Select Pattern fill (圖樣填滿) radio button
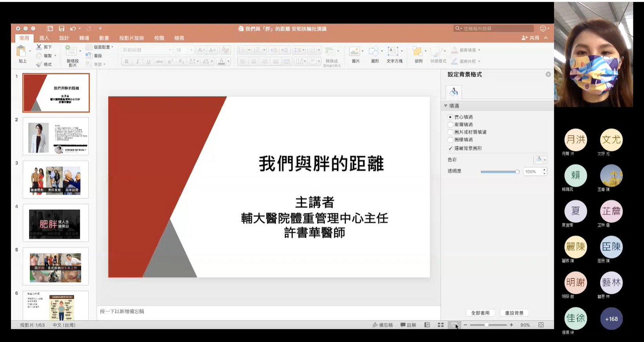 pos(450,140)
